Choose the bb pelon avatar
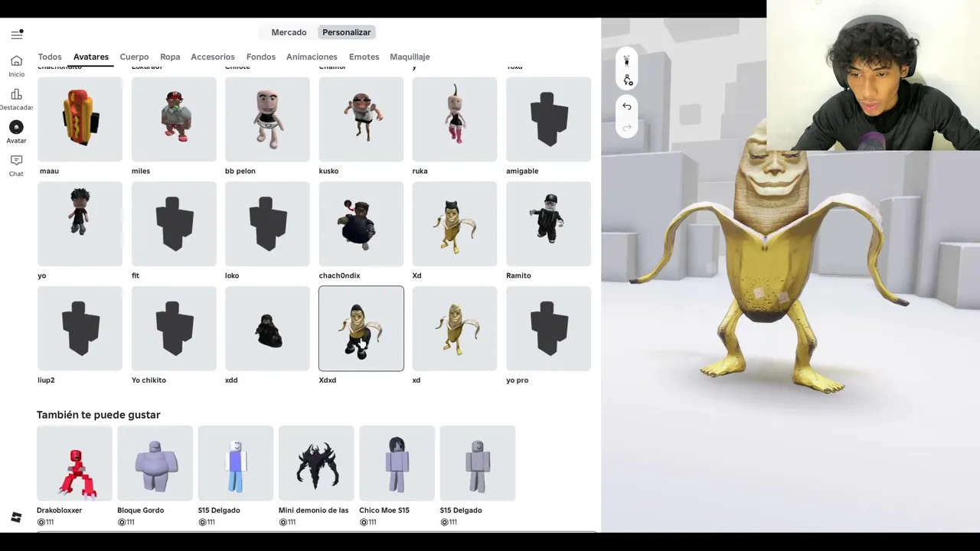 267,119
